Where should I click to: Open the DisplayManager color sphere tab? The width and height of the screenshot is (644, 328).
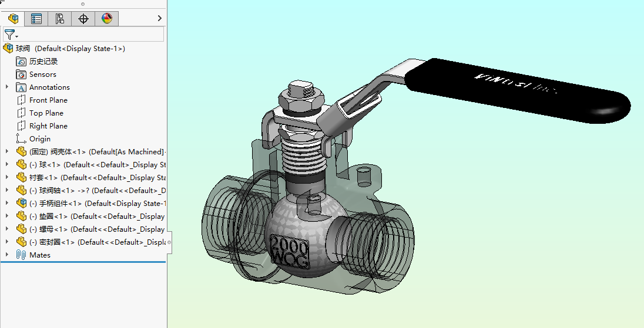click(107, 18)
